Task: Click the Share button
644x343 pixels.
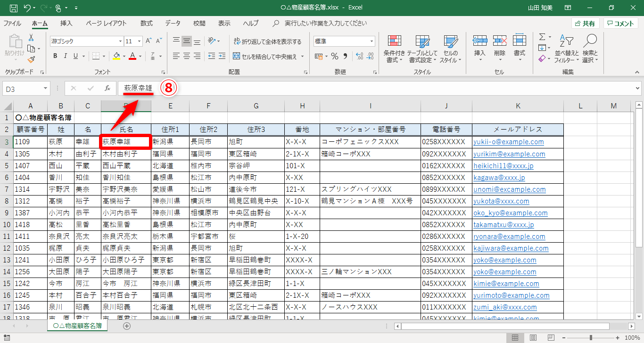Action: tap(586, 23)
